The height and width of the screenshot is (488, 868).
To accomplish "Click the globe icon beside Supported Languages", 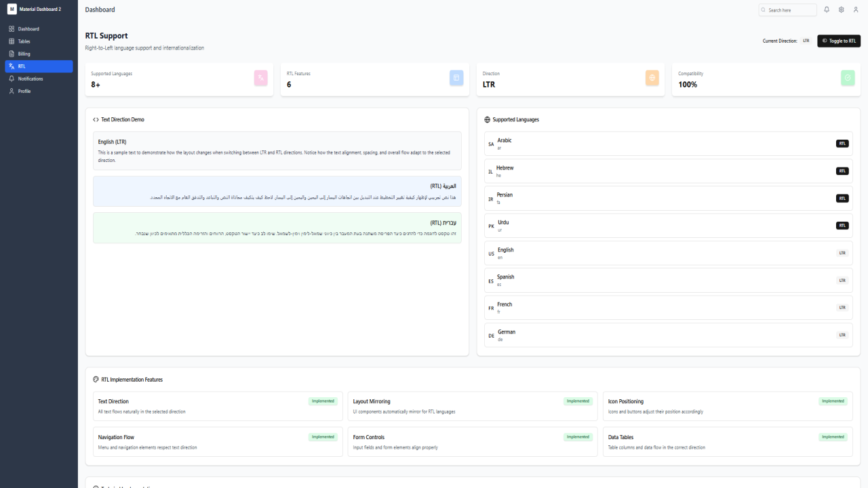I will tap(487, 119).
